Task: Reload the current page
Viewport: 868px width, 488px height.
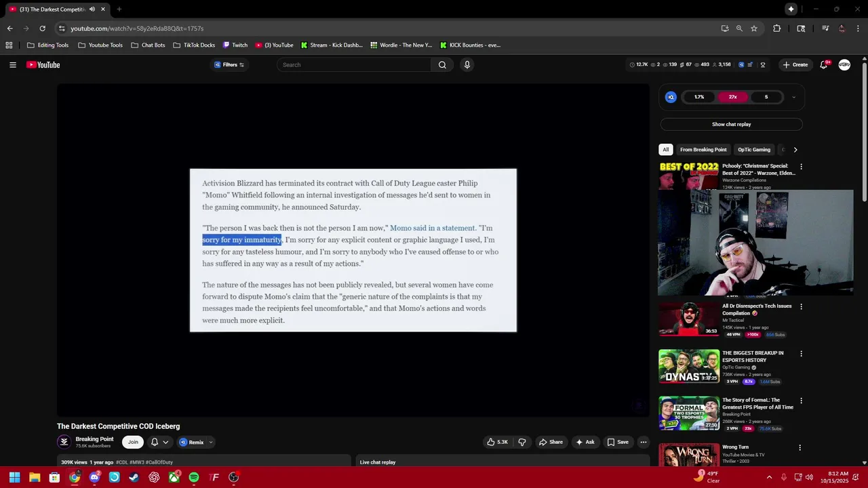Action: [x=42, y=28]
